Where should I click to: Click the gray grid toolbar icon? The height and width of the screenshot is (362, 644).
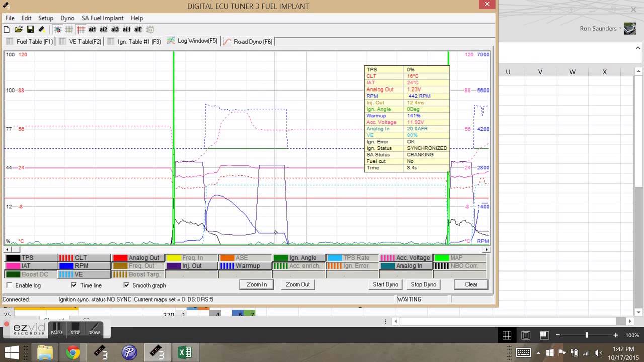(x=69, y=30)
